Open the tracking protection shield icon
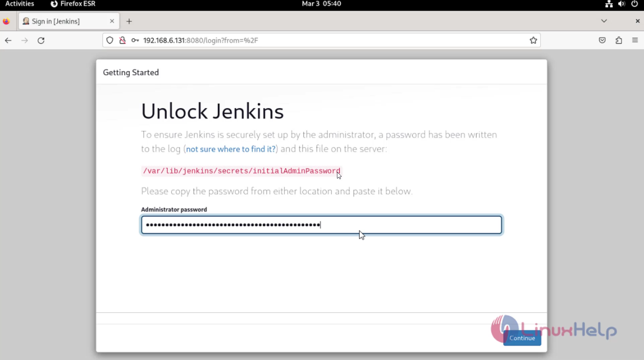The height and width of the screenshot is (360, 644). pyautogui.click(x=110, y=40)
